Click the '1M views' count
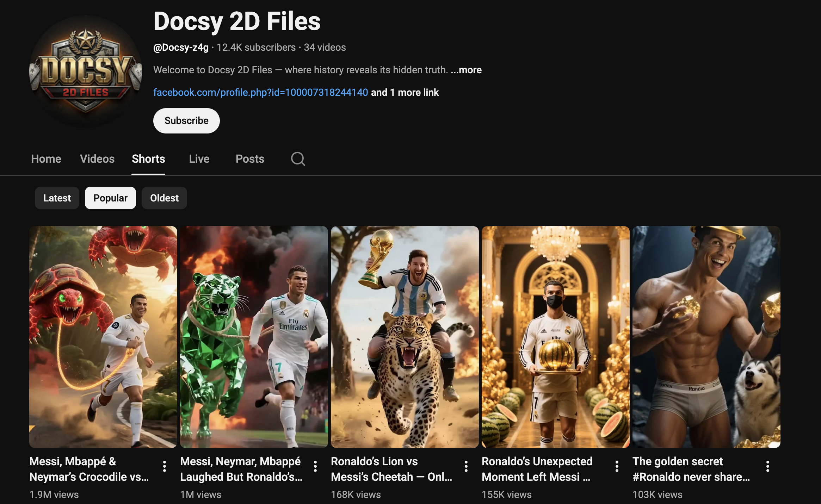The image size is (821, 504). [201, 494]
